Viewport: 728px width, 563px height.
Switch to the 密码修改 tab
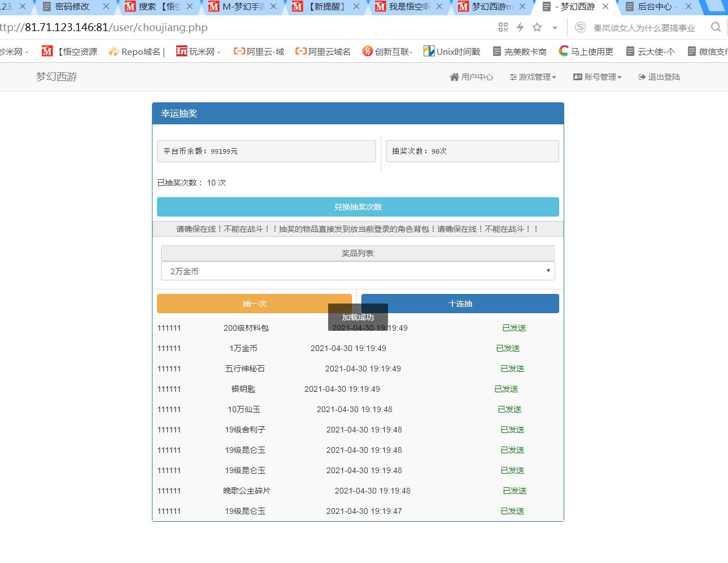pos(72,7)
